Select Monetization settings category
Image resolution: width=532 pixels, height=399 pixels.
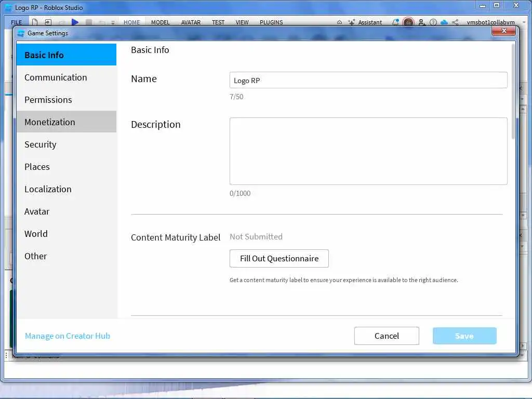click(66, 122)
